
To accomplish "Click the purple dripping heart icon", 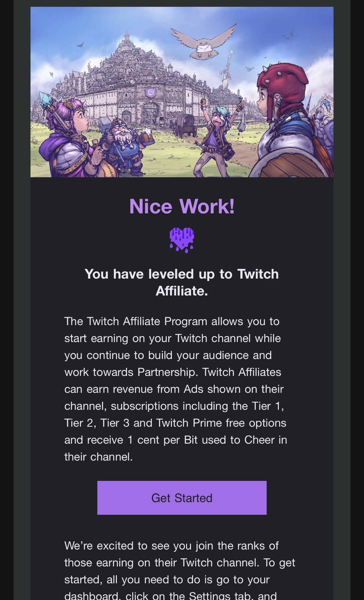I will 182,240.
